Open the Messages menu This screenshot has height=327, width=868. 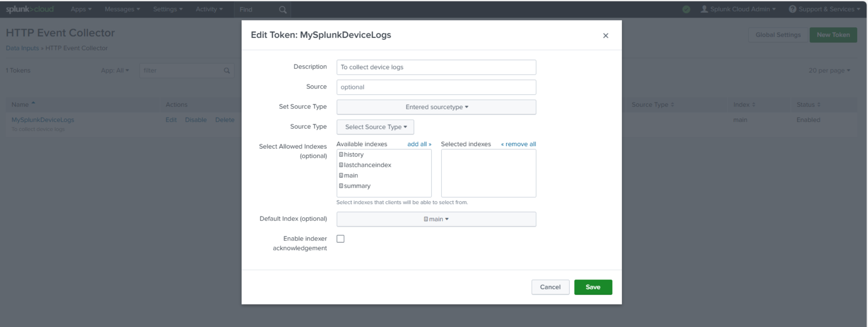coord(122,9)
